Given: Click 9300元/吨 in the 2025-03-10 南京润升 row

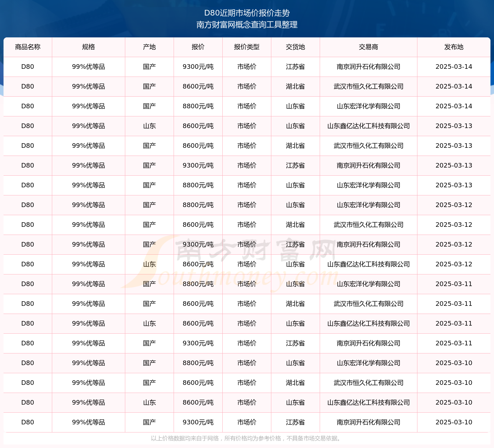Looking at the screenshot, I should (198, 422).
